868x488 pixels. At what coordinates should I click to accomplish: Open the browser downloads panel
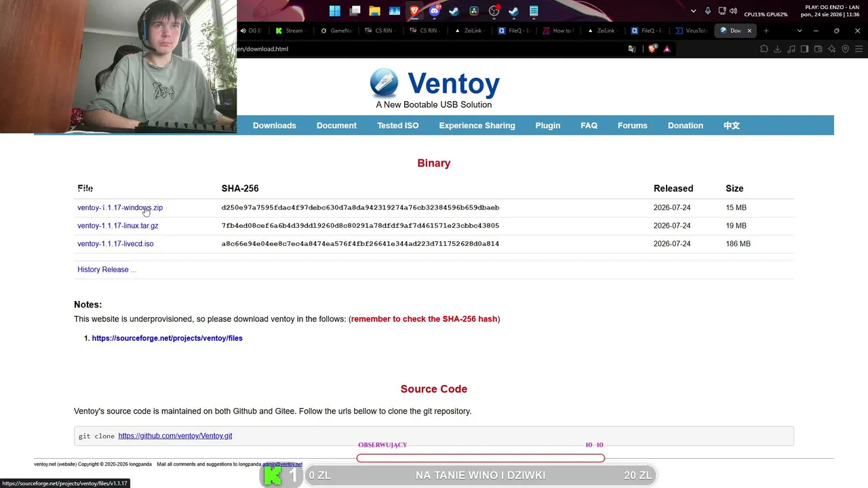778,49
